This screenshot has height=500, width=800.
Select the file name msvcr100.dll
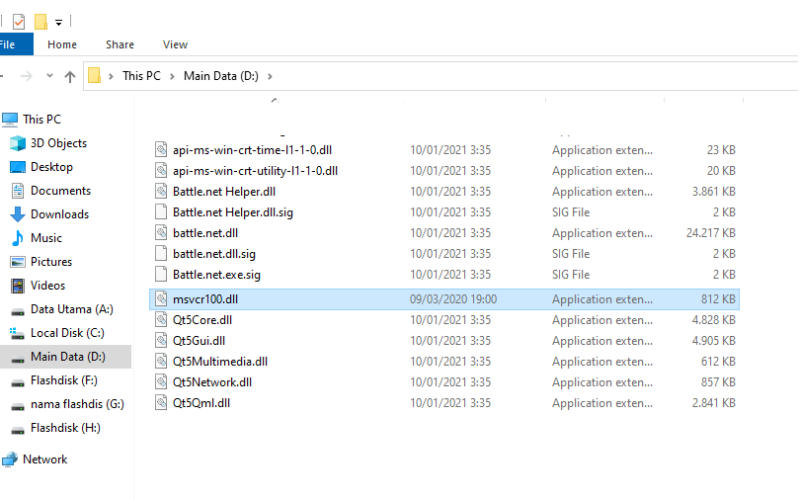coord(205,299)
